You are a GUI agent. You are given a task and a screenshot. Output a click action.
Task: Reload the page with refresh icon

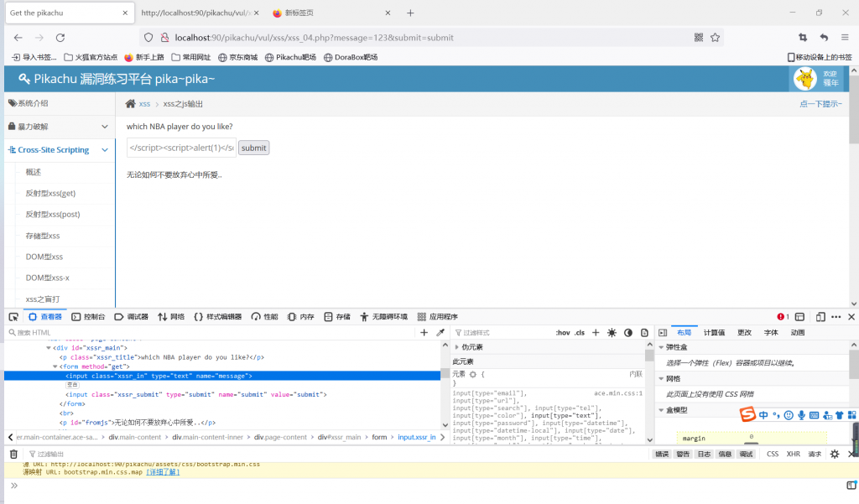tap(60, 38)
